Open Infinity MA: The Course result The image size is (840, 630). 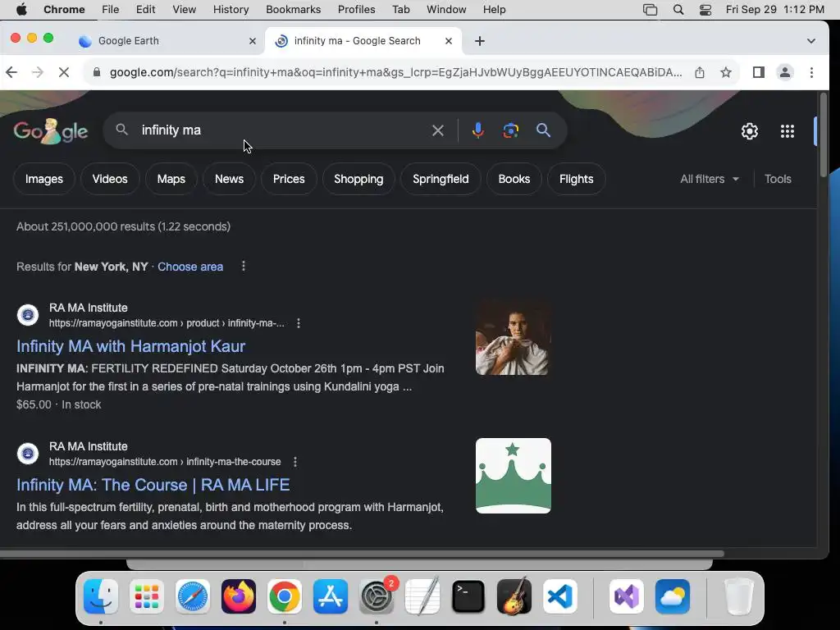coord(153,485)
